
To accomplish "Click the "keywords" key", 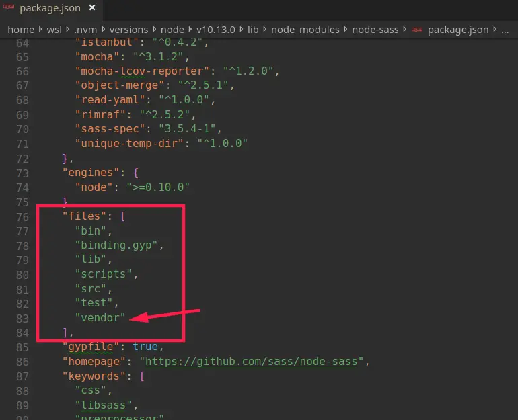I will [94, 376].
